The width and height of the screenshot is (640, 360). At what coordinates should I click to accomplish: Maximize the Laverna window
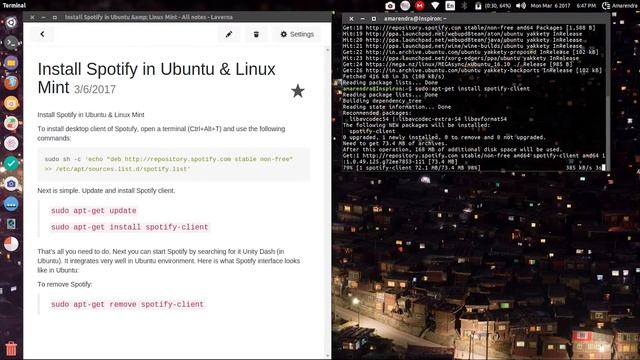tap(55, 17)
